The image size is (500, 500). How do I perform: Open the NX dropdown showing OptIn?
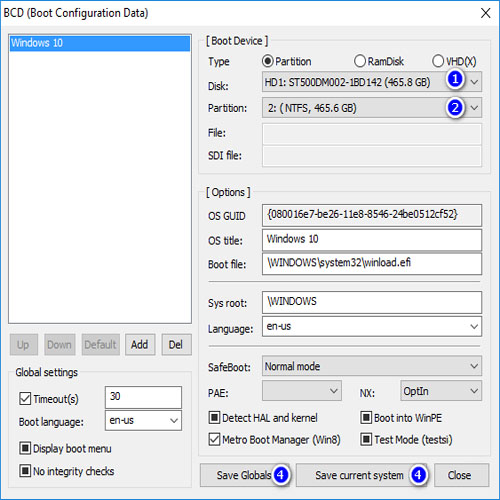pyautogui.click(x=441, y=391)
